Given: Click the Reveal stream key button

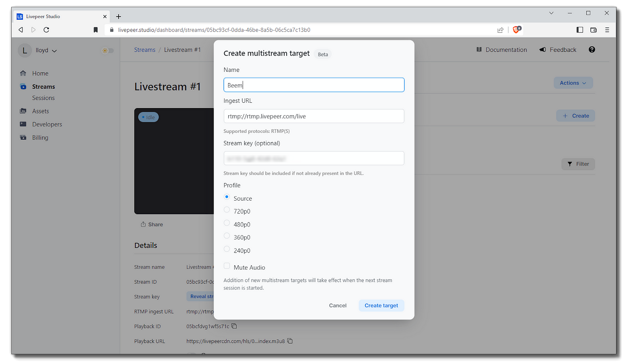Looking at the screenshot, I should [x=200, y=296].
